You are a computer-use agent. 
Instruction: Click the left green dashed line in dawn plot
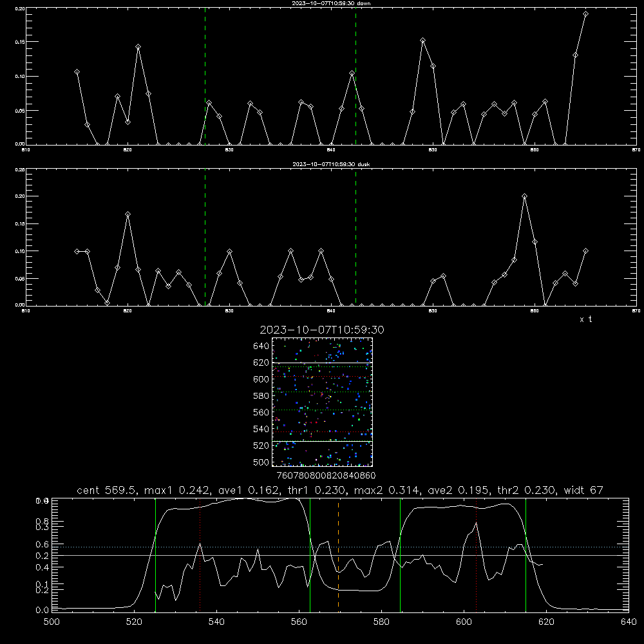[x=205, y=76]
